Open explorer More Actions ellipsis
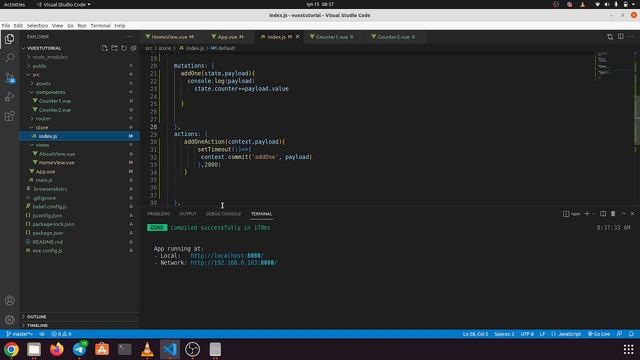Viewport: 640px width, 360px height. 130,37
